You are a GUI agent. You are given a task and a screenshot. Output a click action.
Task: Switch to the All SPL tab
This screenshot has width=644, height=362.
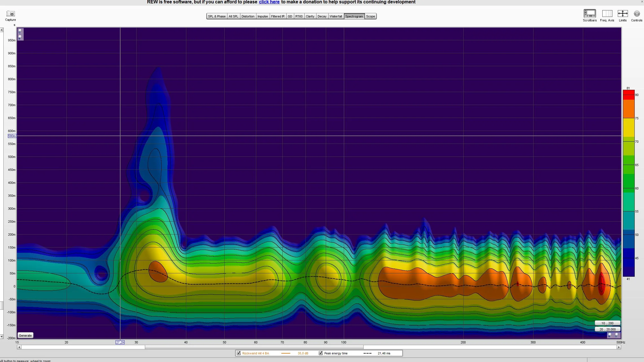(233, 16)
